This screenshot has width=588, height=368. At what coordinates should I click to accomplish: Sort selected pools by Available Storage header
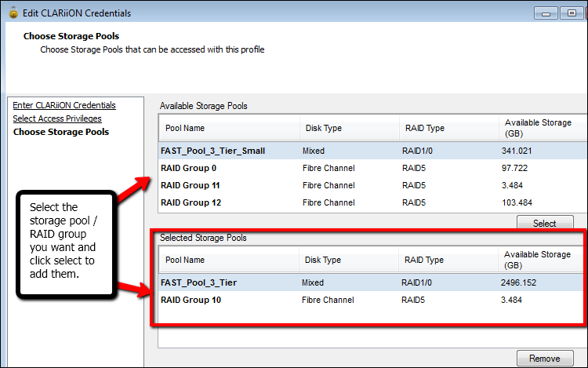pos(541,260)
